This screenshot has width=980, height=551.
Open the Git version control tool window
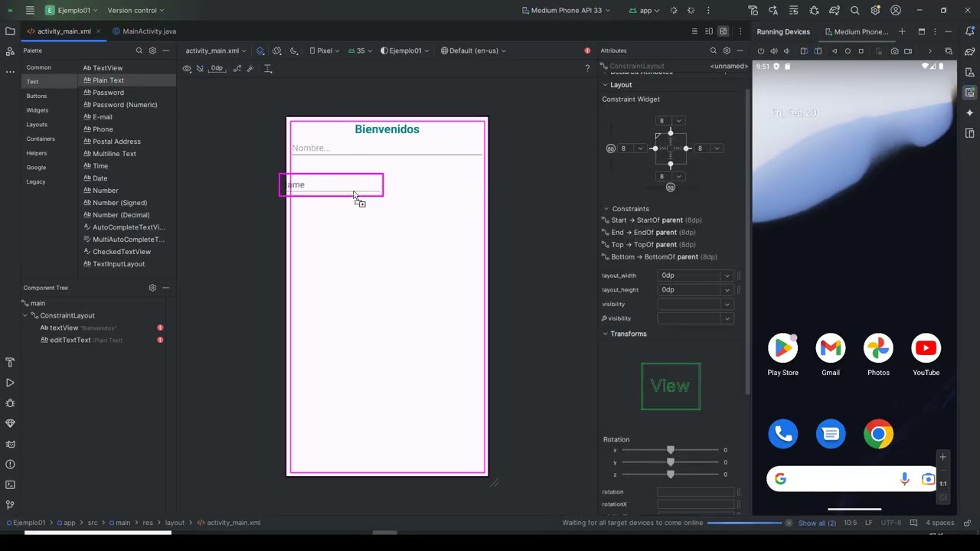(x=10, y=505)
